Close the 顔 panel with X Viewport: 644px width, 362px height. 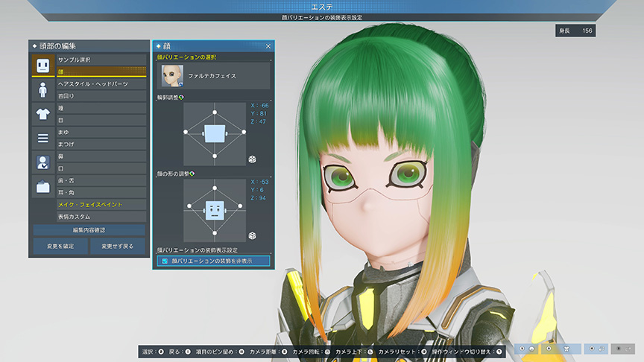click(268, 46)
